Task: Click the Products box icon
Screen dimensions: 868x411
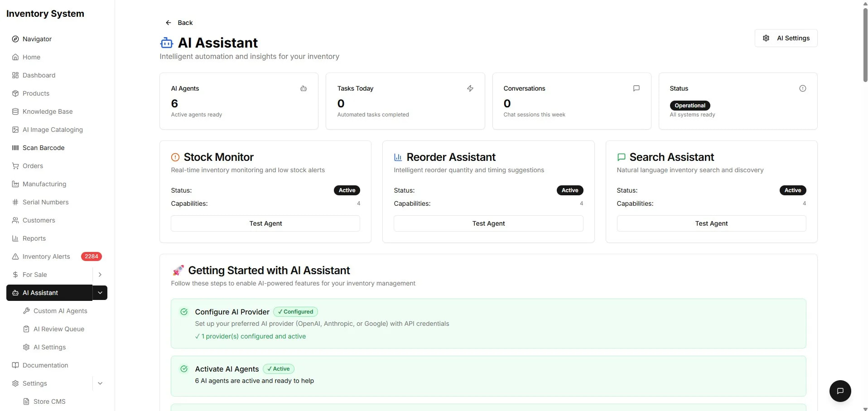Action: coord(15,93)
